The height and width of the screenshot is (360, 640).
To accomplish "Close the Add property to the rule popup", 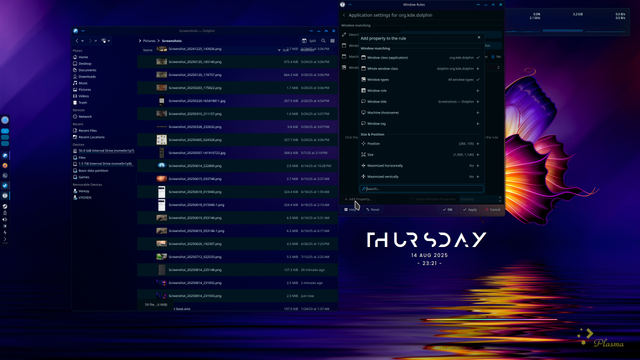I will (479, 38).
